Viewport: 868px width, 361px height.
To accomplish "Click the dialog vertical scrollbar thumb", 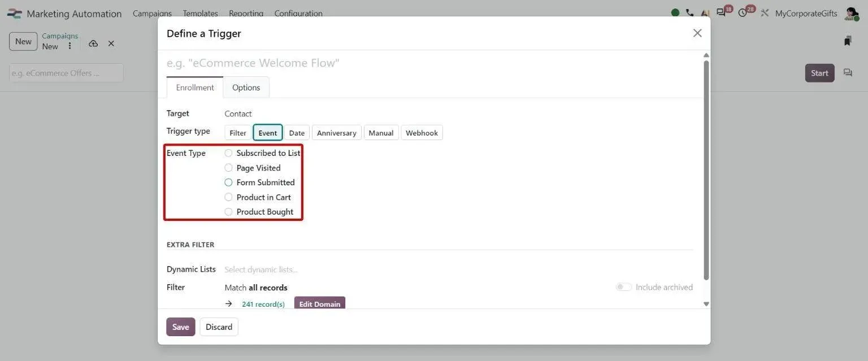I will pos(706,169).
